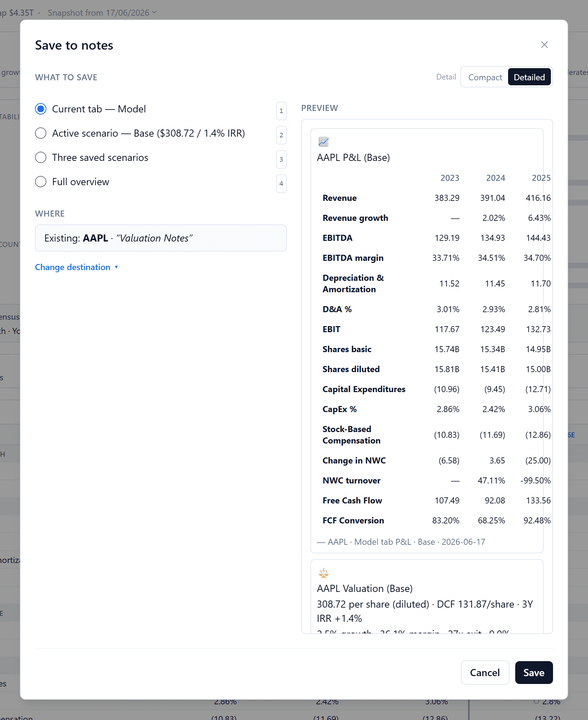Click the EBITDA row label
Viewport: 588px width, 720px height.
coord(337,238)
